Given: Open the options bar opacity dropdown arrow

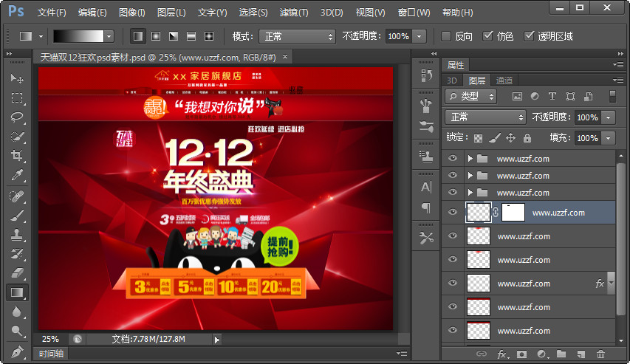Looking at the screenshot, I should [x=419, y=37].
